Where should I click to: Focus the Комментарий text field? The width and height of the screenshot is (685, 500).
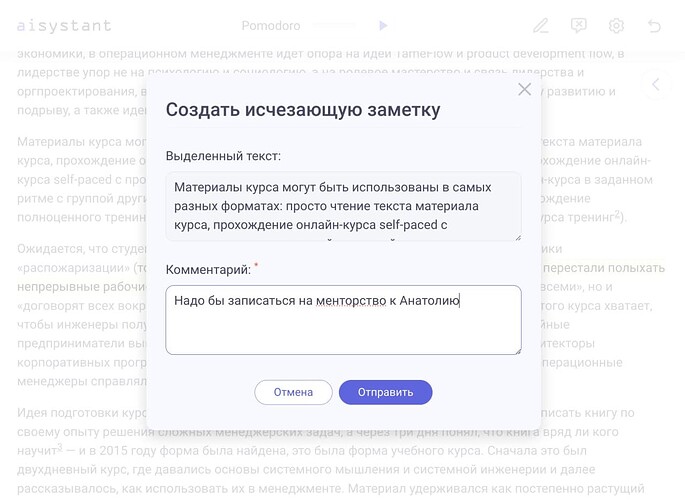(343, 320)
